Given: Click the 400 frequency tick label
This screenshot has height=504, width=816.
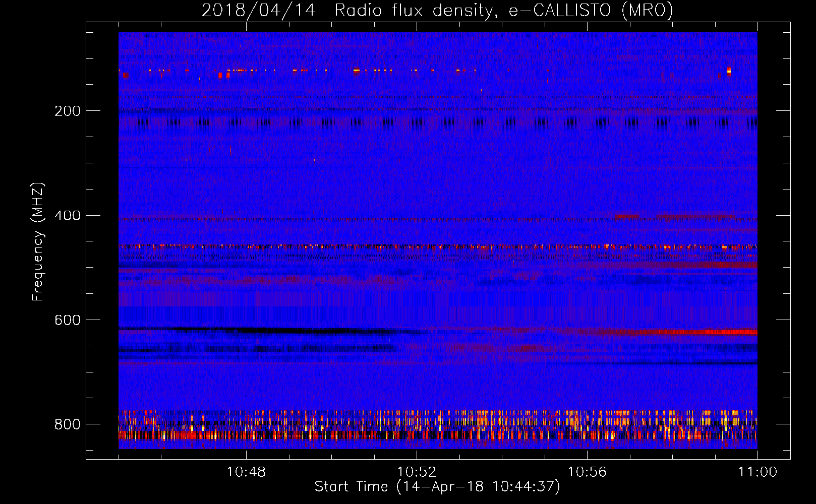Looking at the screenshot, I should coord(68,216).
